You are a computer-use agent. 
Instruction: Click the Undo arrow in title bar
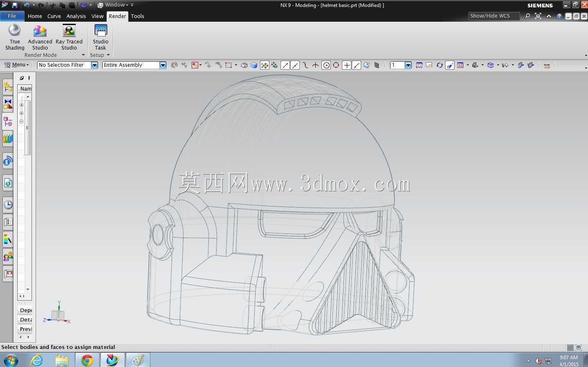[x=27, y=5]
